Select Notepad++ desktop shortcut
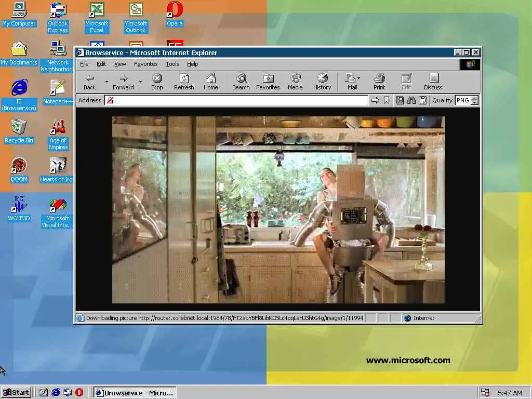This screenshot has height=399, width=532. click(x=58, y=92)
